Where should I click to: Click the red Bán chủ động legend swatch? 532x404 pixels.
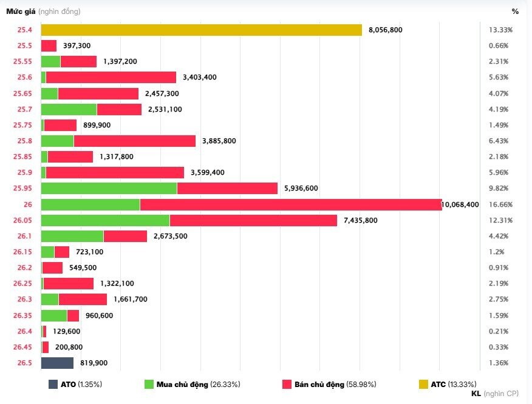[x=287, y=384]
